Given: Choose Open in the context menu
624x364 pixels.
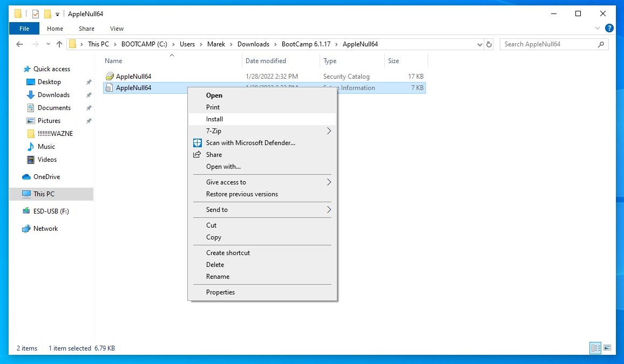Looking at the screenshot, I should coord(262,95).
